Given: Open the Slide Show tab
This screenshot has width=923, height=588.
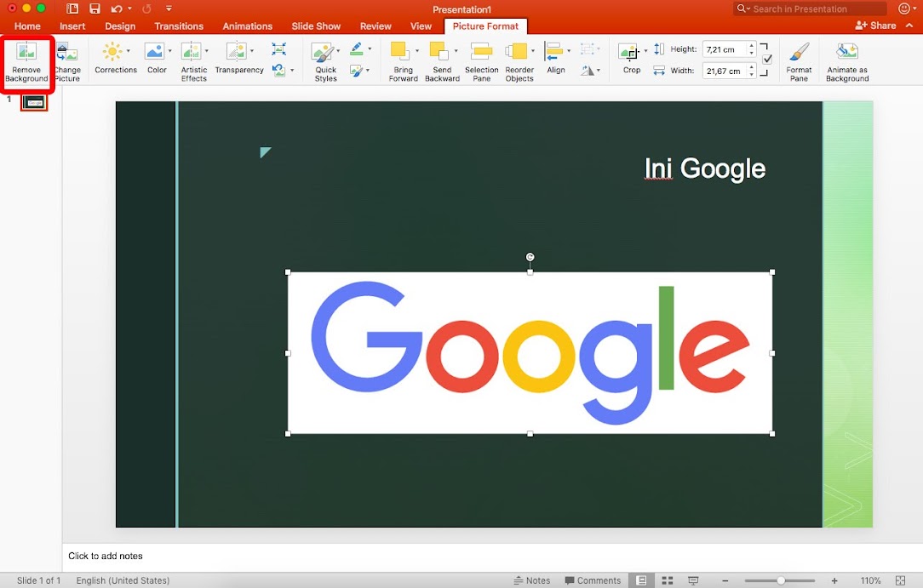Looking at the screenshot, I should point(316,26).
